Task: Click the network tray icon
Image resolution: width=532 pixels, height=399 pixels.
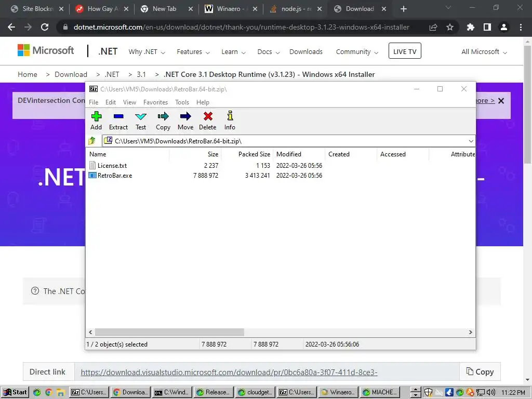Action: click(x=481, y=393)
